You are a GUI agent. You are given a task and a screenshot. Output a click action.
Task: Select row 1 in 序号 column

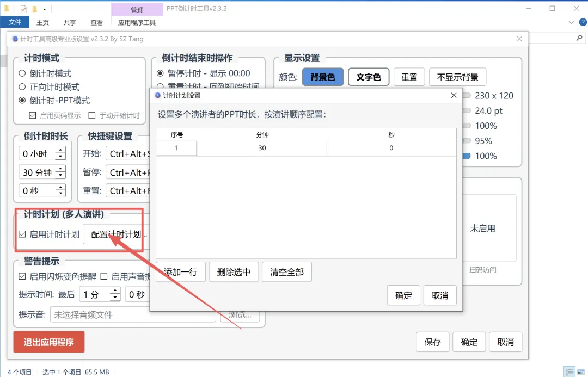(176, 148)
